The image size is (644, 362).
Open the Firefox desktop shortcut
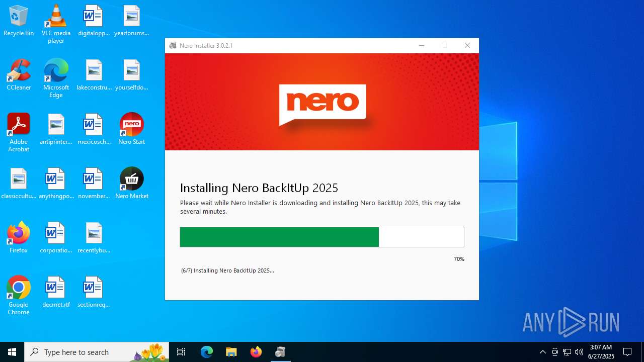[x=19, y=238]
